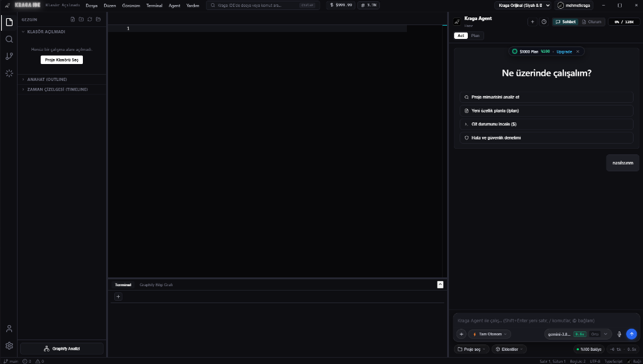Open the Görünüm menu
Image resolution: width=643 pixels, height=364 pixels.
(131, 5)
